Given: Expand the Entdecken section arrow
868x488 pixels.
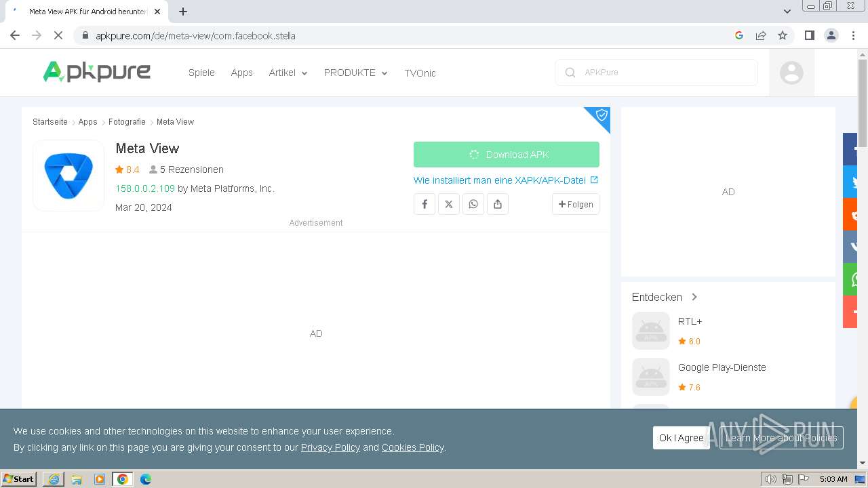Looking at the screenshot, I should [694, 297].
